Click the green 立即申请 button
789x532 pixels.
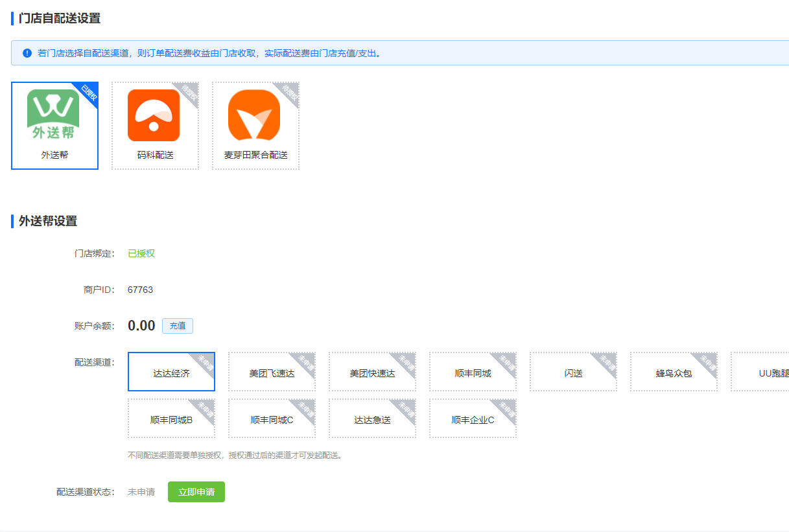pyautogui.click(x=196, y=492)
